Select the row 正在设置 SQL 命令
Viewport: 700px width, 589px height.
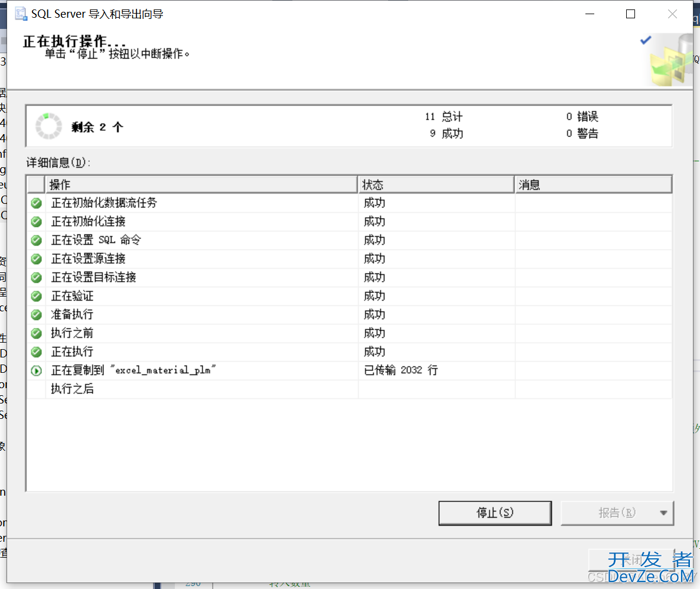[349, 240]
